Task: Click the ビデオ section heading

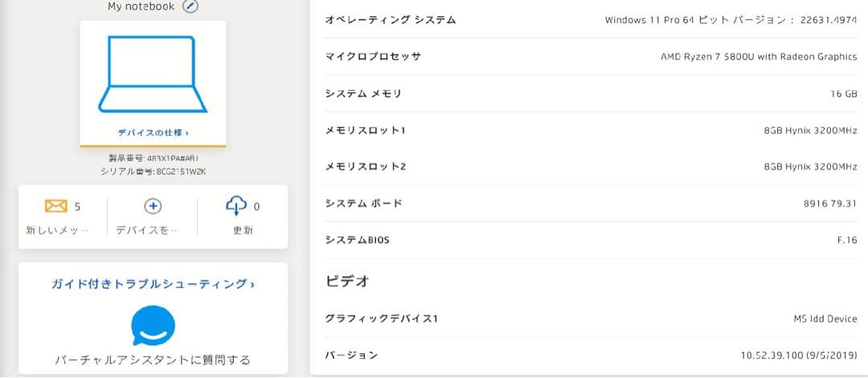Action: 347,281
